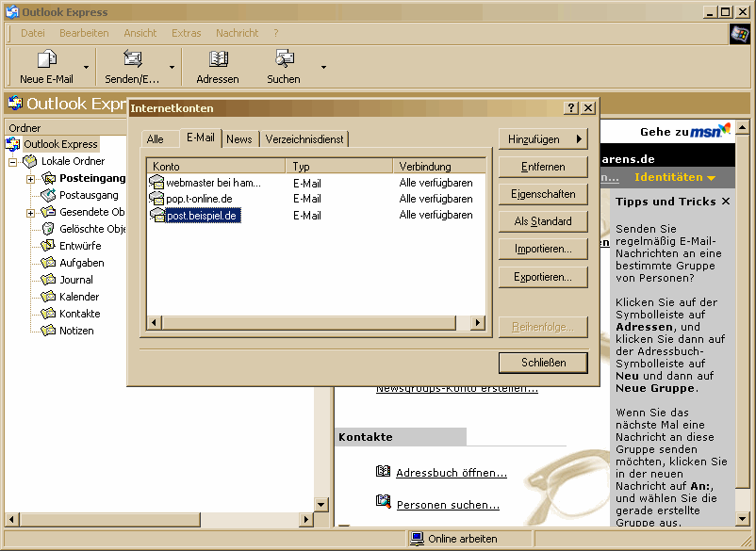The image size is (756, 551).
Task: Click the Neue E-Mail toolbar icon
Action: [x=47, y=59]
